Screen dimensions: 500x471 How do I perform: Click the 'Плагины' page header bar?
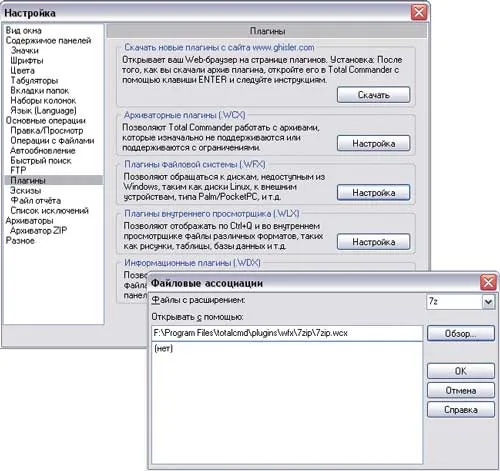[x=267, y=31]
